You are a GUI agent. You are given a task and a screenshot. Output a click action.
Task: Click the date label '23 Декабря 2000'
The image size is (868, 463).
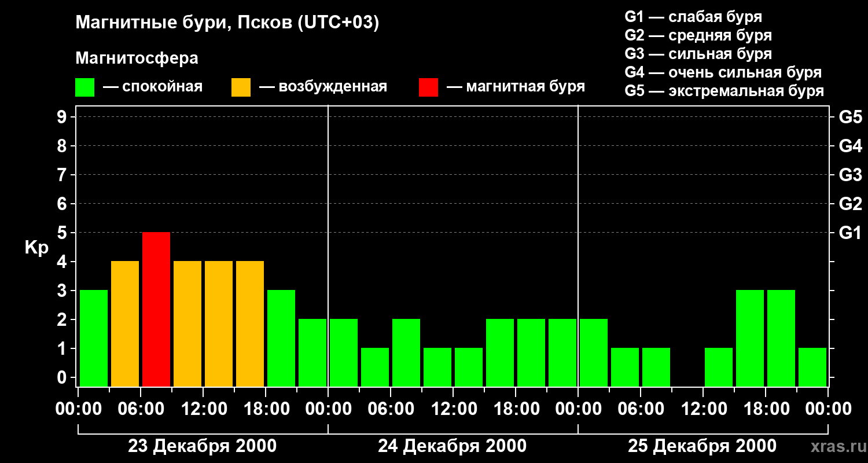point(202,446)
